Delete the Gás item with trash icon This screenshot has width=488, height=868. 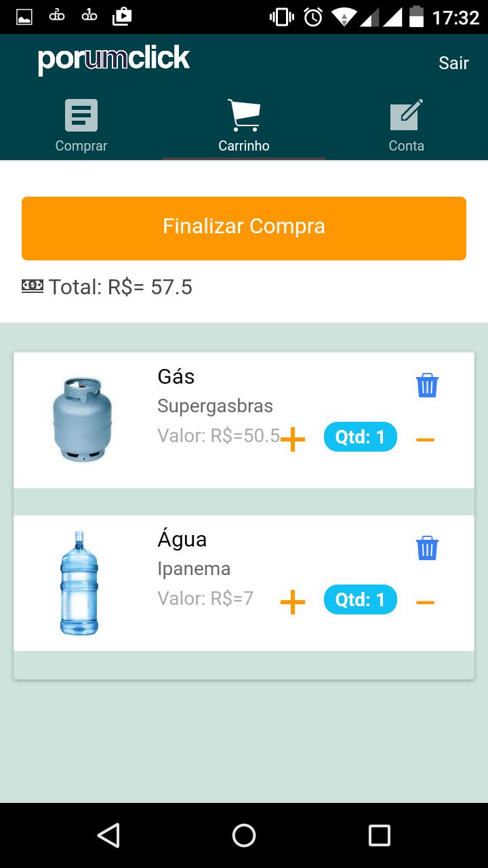click(x=427, y=385)
